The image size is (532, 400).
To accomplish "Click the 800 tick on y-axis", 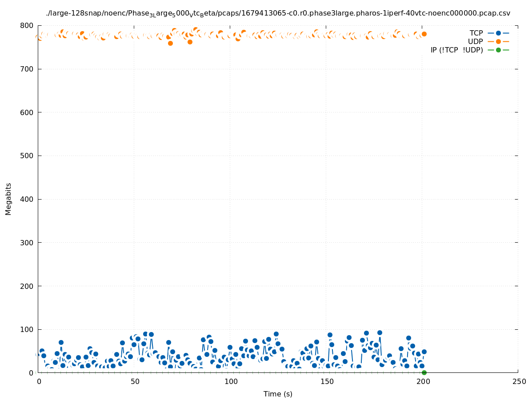I will pyautogui.click(x=28, y=26).
